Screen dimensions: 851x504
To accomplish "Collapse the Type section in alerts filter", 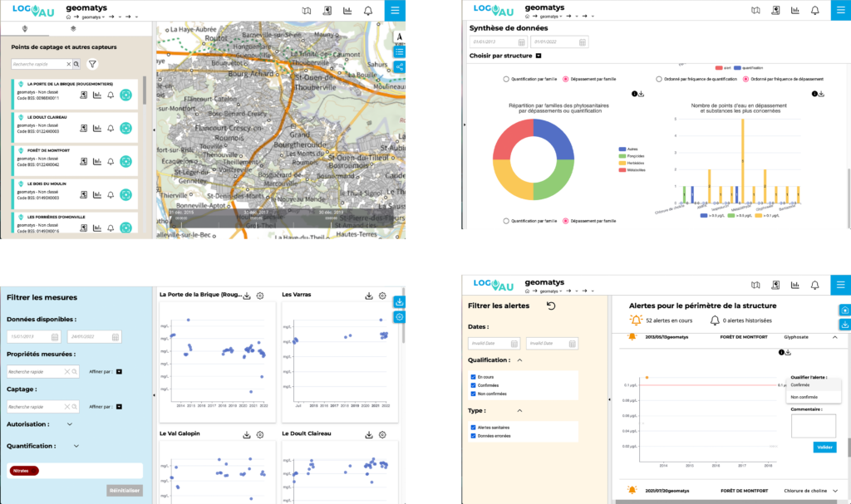I will tap(519, 411).
